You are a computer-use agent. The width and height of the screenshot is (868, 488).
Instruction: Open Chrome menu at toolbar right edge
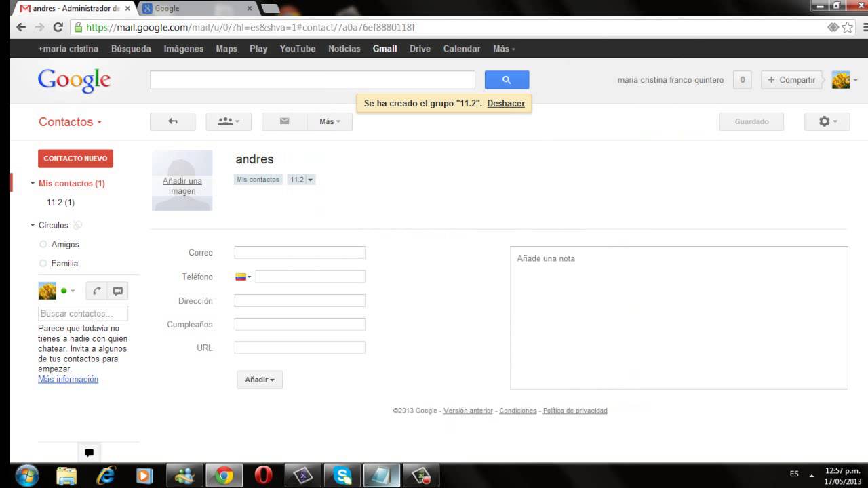click(x=865, y=28)
